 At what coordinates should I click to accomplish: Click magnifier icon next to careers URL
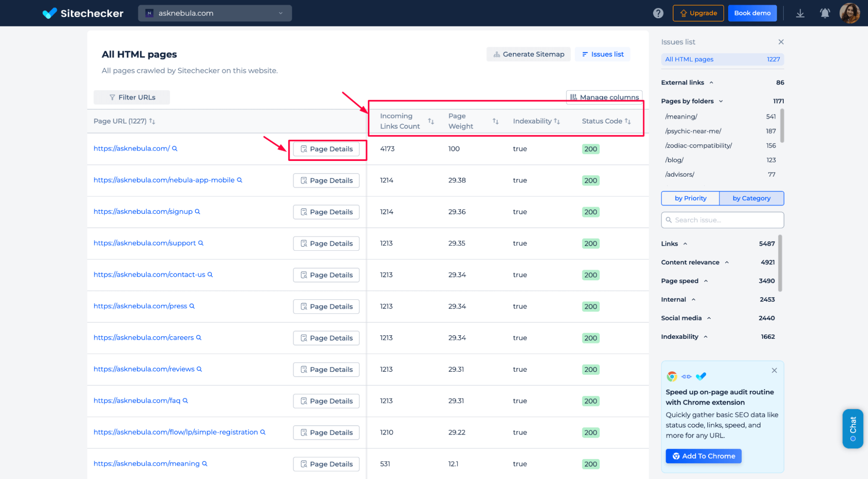(198, 338)
